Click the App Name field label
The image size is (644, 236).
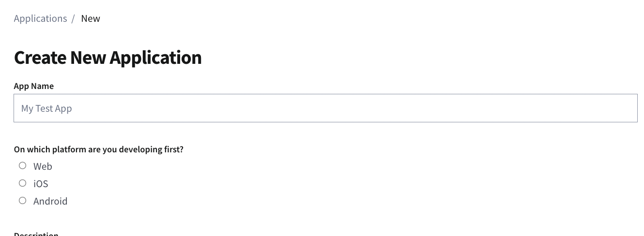click(34, 86)
